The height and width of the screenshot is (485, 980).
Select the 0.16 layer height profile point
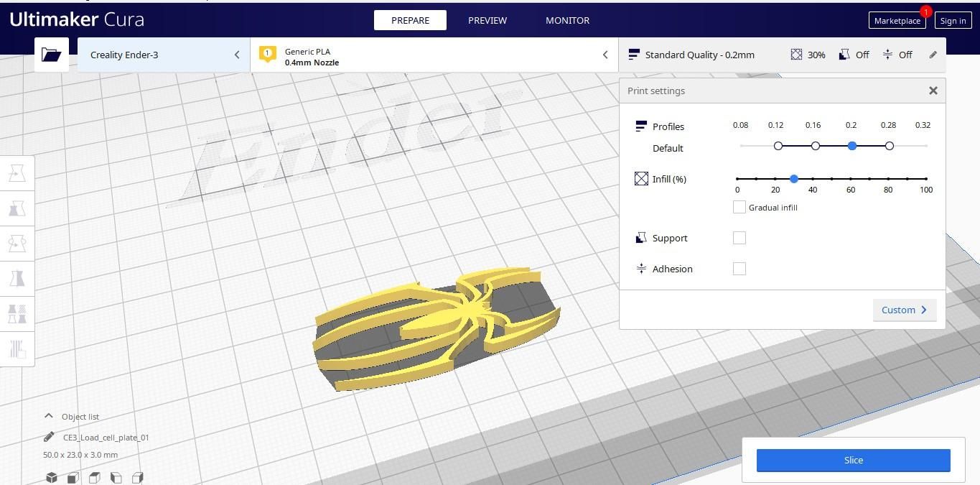coord(815,146)
